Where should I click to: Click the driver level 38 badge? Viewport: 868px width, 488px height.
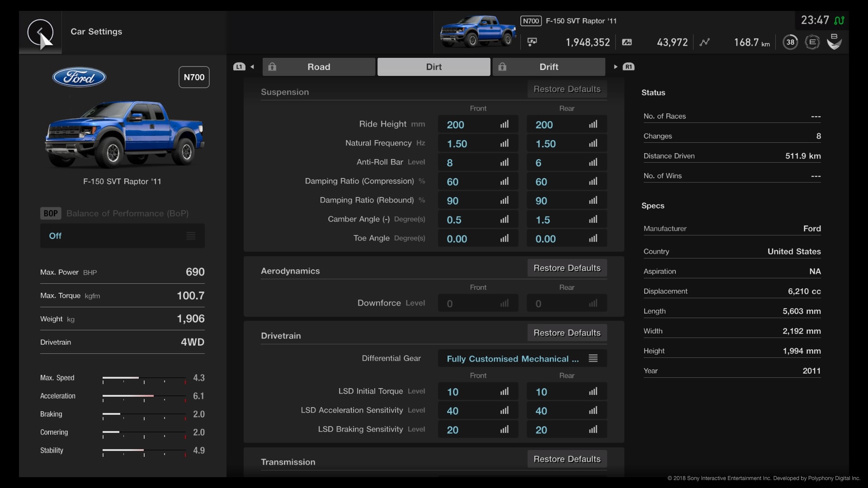pos(790,42)
